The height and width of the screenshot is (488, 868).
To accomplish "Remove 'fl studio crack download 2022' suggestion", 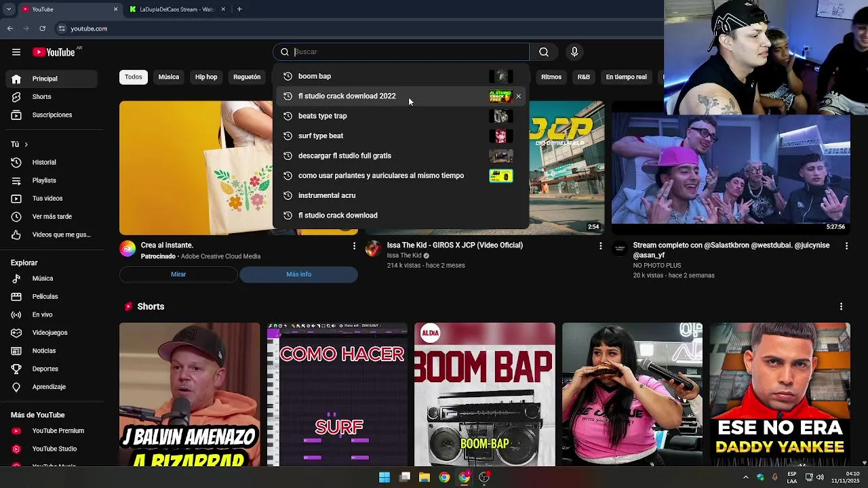I will click(519, 96).
